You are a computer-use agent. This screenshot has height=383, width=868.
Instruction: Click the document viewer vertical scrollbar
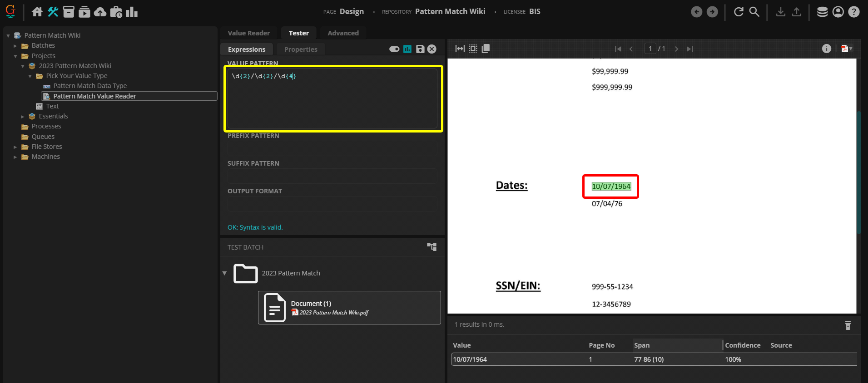(x=858, y=172)
